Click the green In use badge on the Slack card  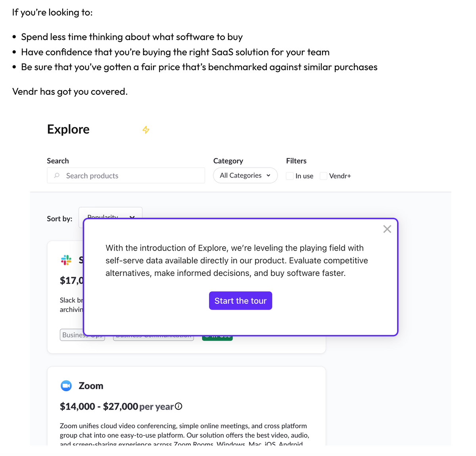217,338
